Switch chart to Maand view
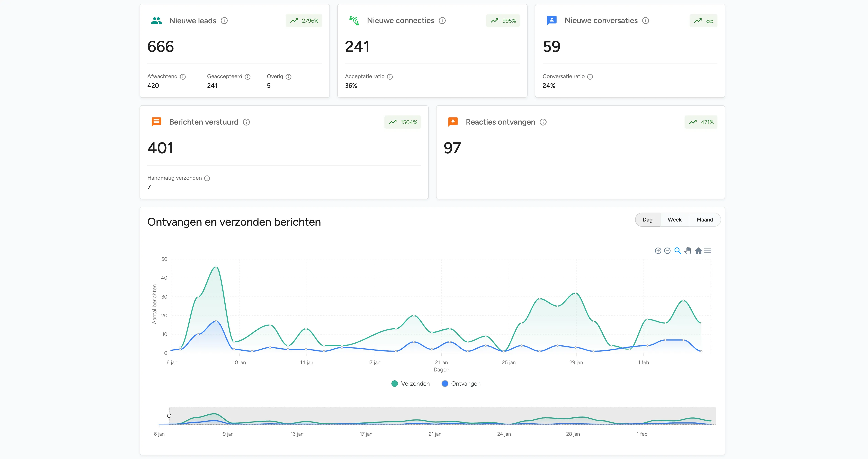The width and height of the screenshot is (868, 459). tap(705, 220)
